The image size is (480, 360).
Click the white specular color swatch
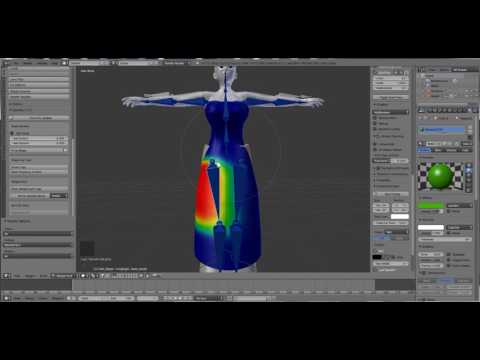click(431, 227)
